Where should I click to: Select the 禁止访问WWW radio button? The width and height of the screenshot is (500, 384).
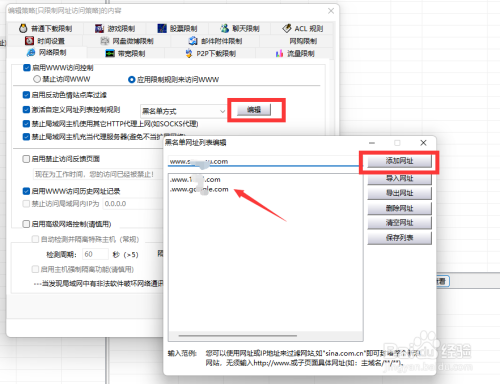[37, 79]
